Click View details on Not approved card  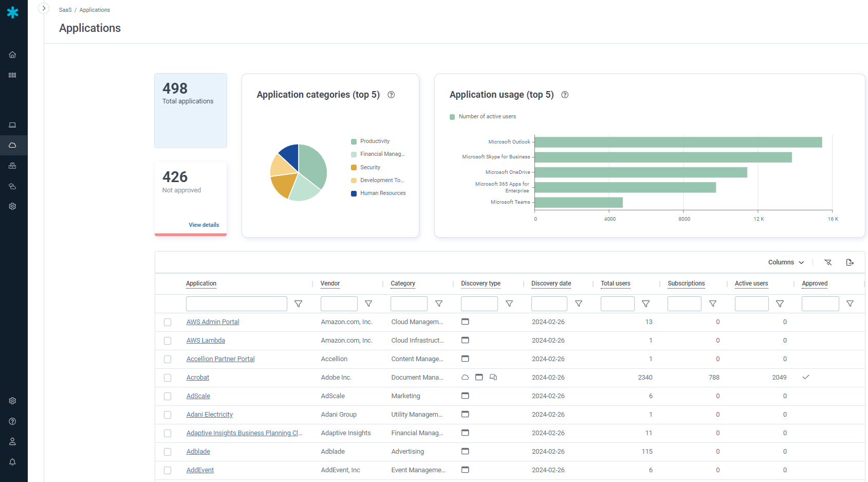pyautogui.click(x=204, y=225)
